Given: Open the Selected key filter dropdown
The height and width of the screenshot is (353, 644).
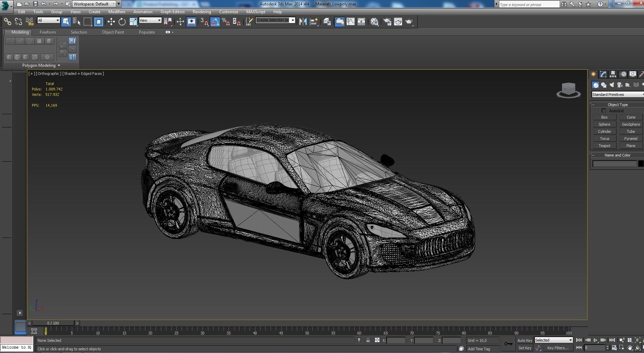Looking at the screenshot, I should (554, 340).
